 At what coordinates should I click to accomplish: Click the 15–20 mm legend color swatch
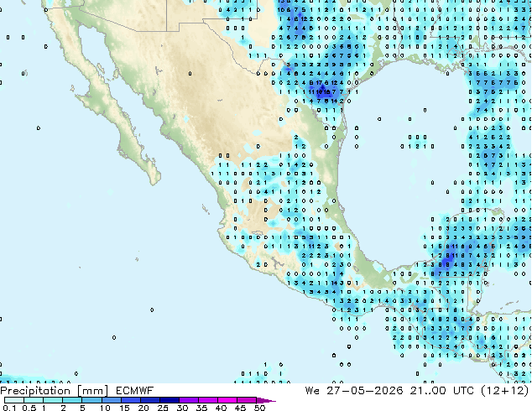(x=130, y=400)
